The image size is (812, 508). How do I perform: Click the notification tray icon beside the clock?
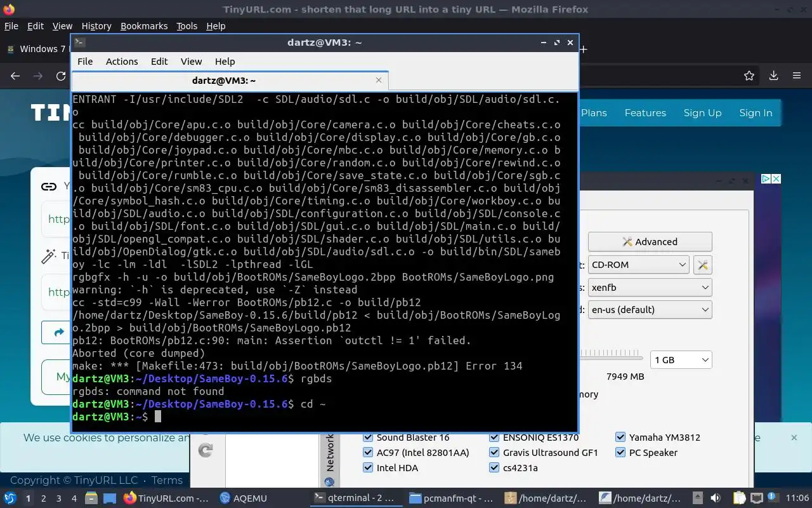coord(773,497)
